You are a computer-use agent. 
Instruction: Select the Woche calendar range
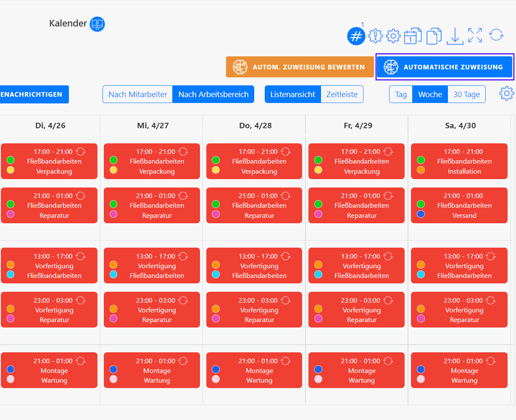pyautogui.click(x=430, y=95)
